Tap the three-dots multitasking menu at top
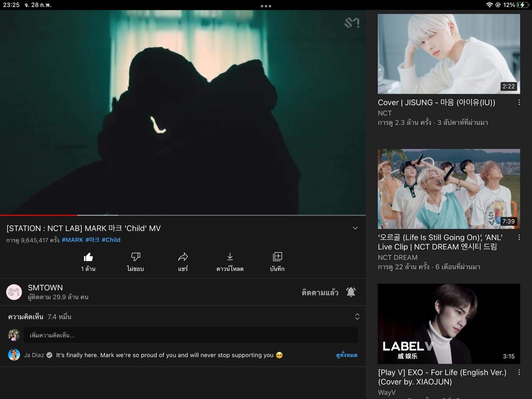Screen dimensions: 532x399 (266, 6)
